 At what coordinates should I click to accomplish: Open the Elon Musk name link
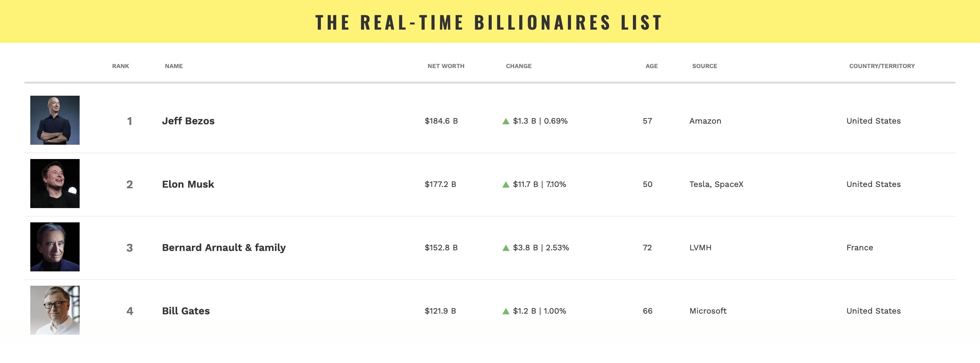188,184
